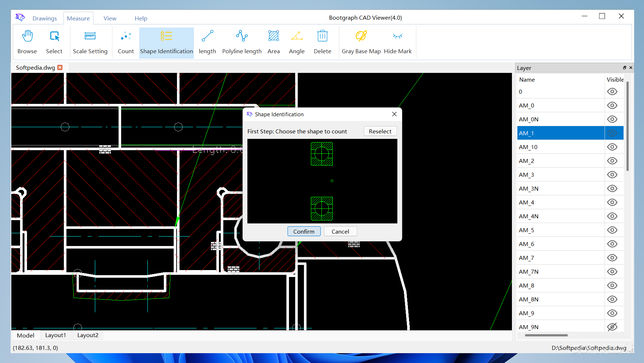
Task: Select the Browse hand tool
Action: pos(27,42)
